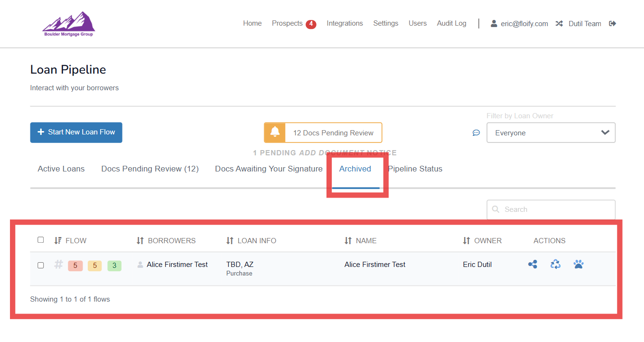This screenshot has height=342, width=644.
Task: Click the logout arrow icon at top right
Action: click(613, 23)
